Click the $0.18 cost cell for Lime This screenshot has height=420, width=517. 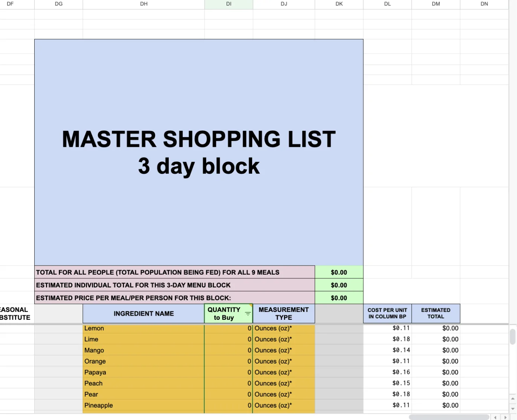pos(387,339)
